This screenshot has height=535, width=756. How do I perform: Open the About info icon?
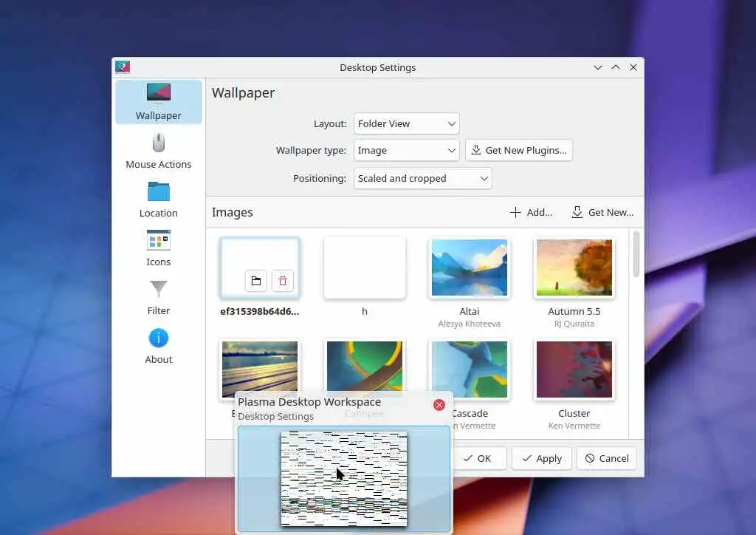(x=159, y=338)
